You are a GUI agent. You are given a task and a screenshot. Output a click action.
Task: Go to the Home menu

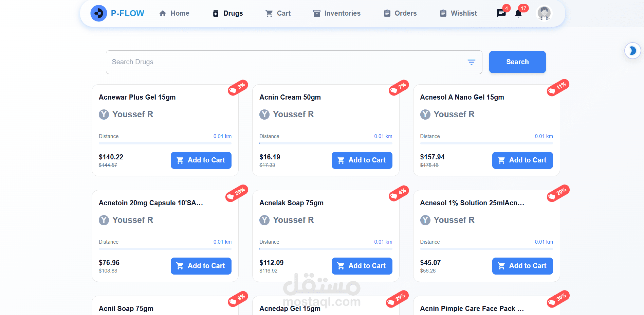click(174, 13)
